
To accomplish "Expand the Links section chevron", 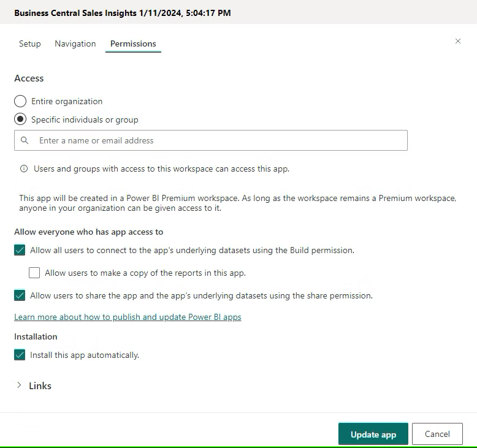I will click(x=19, y=385).
